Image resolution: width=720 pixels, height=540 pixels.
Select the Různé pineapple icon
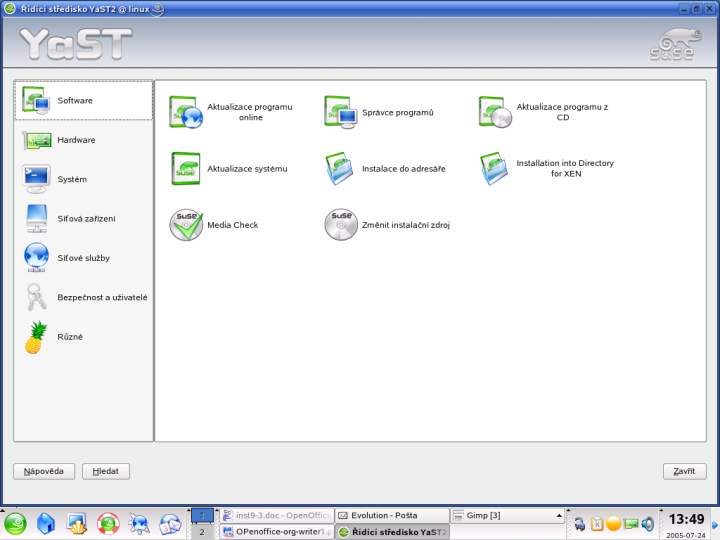coord(36,338)
